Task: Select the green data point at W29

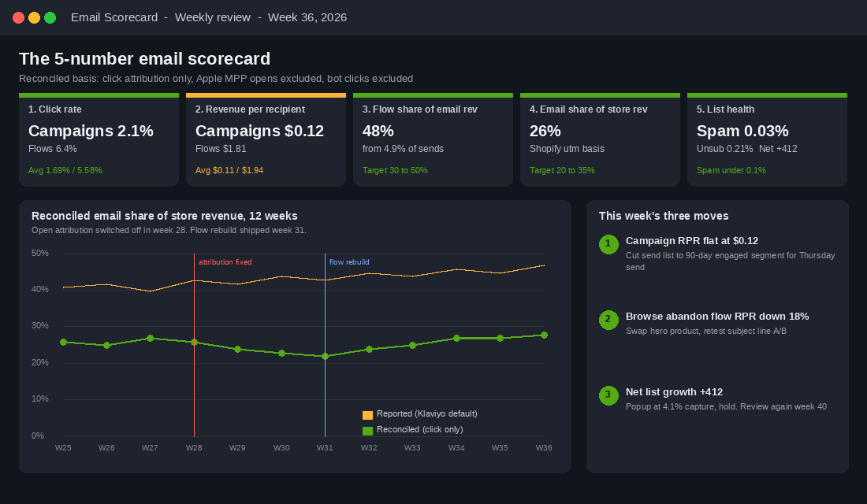Action: click(x=238, y=350)
